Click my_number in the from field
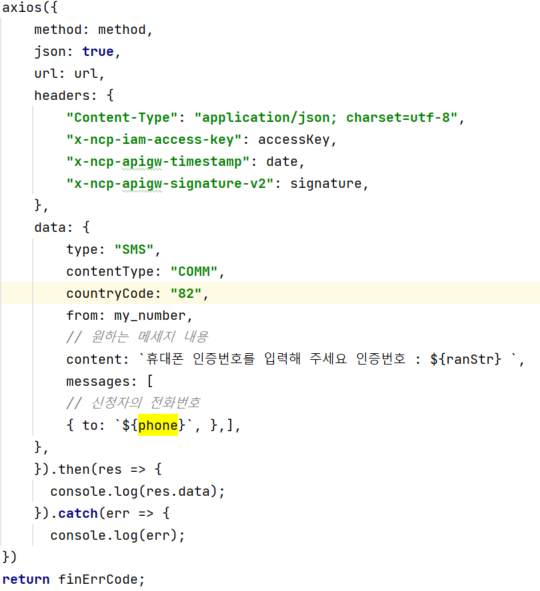Viewport: 540px width, 591px height. tap(150, 315)
